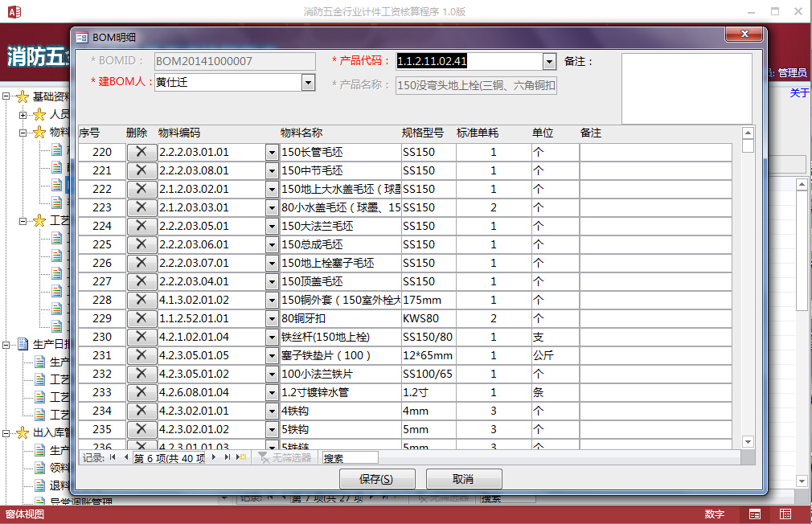Open material code dropdown for row 235
This screenshot has height=524, width=812.
point(272,430)
